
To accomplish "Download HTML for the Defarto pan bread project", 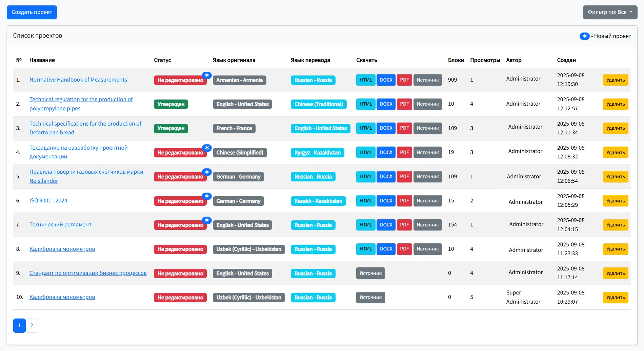I will click(x=365, y=128).
